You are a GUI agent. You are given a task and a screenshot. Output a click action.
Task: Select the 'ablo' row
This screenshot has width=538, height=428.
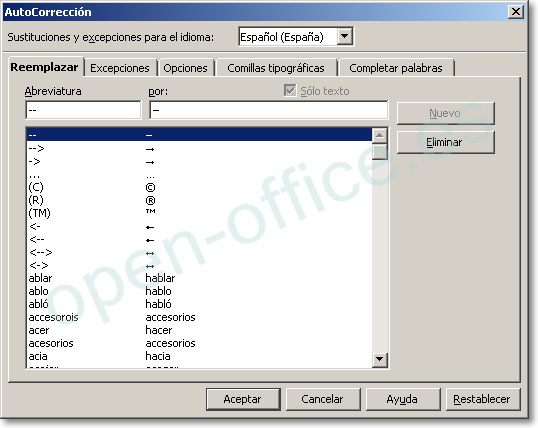point(199,291)
